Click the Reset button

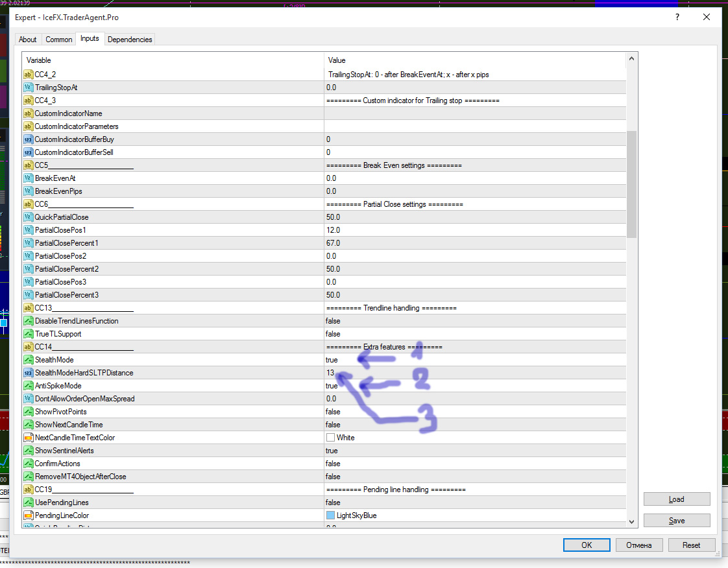(691, 545)
